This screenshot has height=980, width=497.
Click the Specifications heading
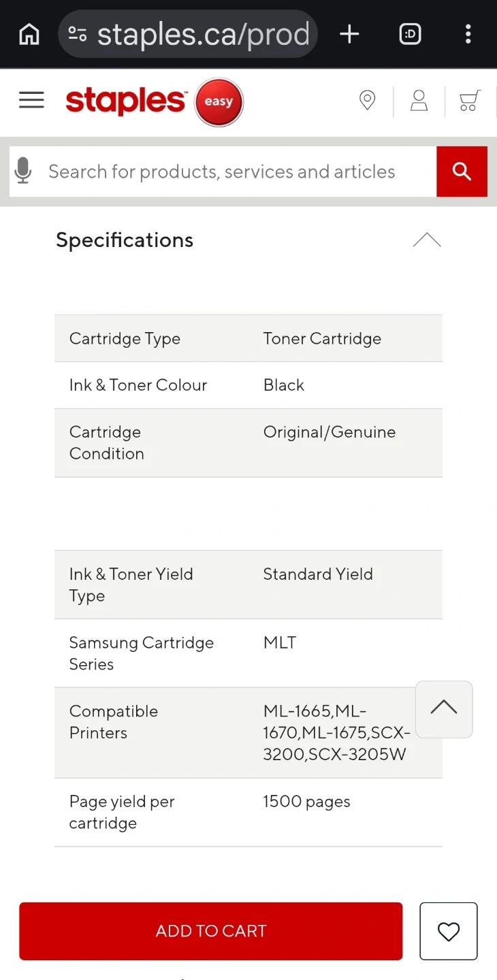pos(125,240)
